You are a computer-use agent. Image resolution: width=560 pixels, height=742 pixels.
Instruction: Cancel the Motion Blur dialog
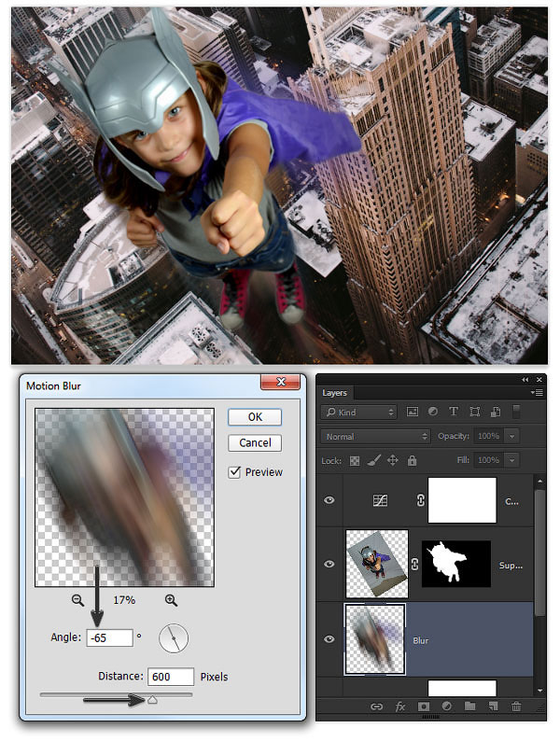255,443
